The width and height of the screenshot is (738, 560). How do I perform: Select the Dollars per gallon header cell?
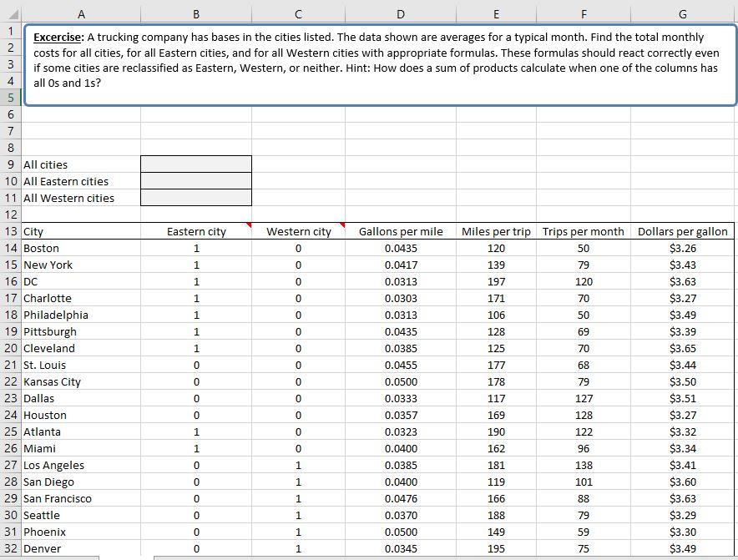pos(682,231)
